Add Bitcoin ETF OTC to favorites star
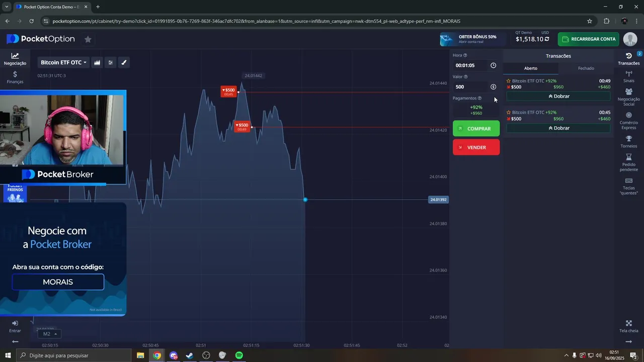 88,39
